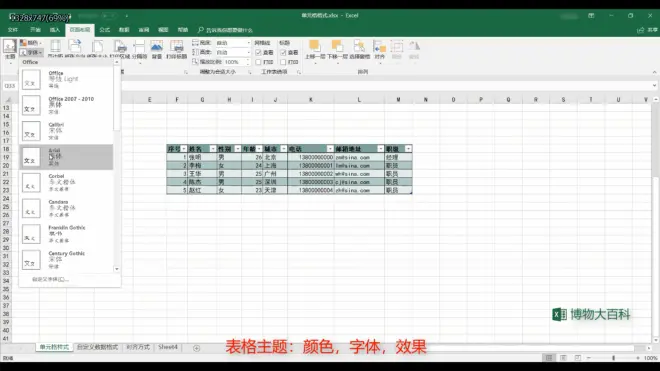Select the 自定义数据格式 sheet tab

(x=97, y=347)
